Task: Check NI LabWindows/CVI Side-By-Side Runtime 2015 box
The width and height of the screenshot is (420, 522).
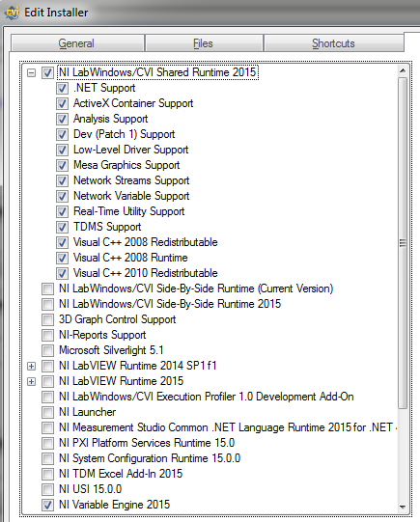Action: click(47, 304)
